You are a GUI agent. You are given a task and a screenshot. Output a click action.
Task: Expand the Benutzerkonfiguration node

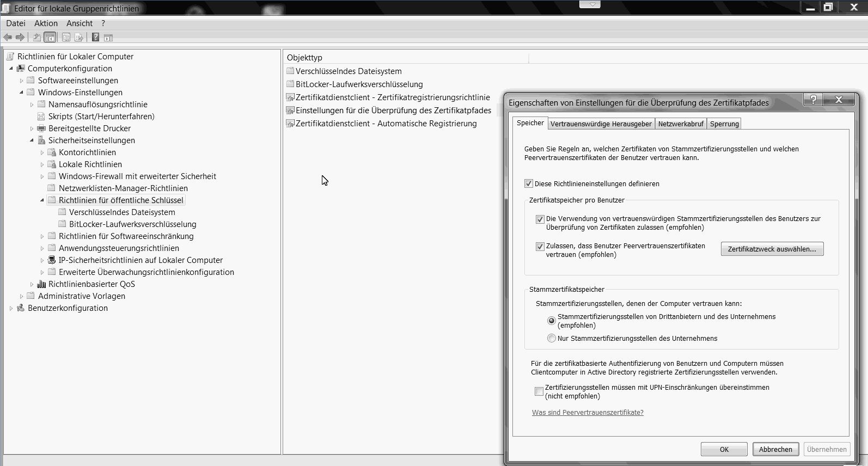click(x=11, y=308)
